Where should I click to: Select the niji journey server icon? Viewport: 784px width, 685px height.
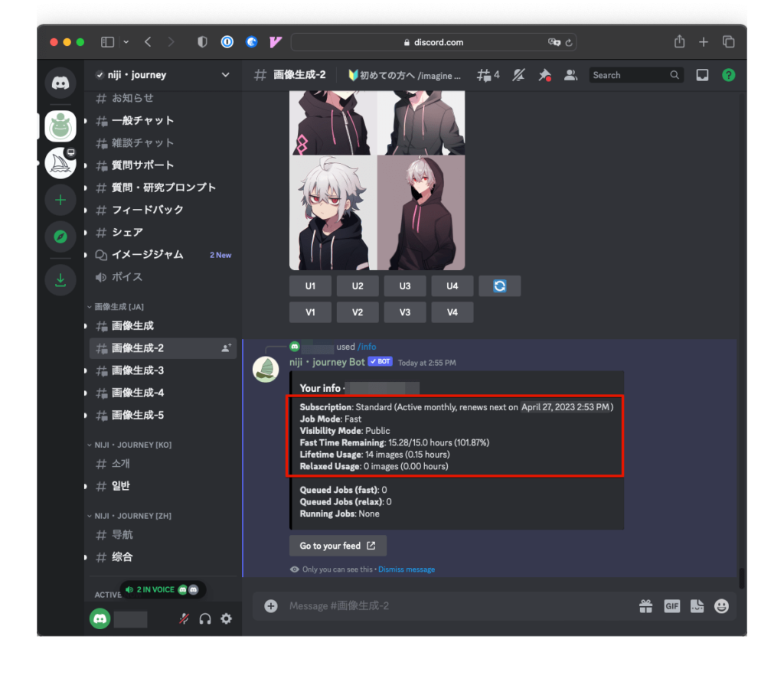pos(60,126)
